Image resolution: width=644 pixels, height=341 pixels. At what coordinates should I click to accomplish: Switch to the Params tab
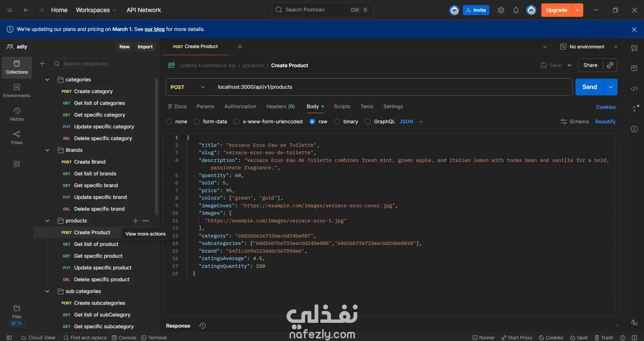205,106
